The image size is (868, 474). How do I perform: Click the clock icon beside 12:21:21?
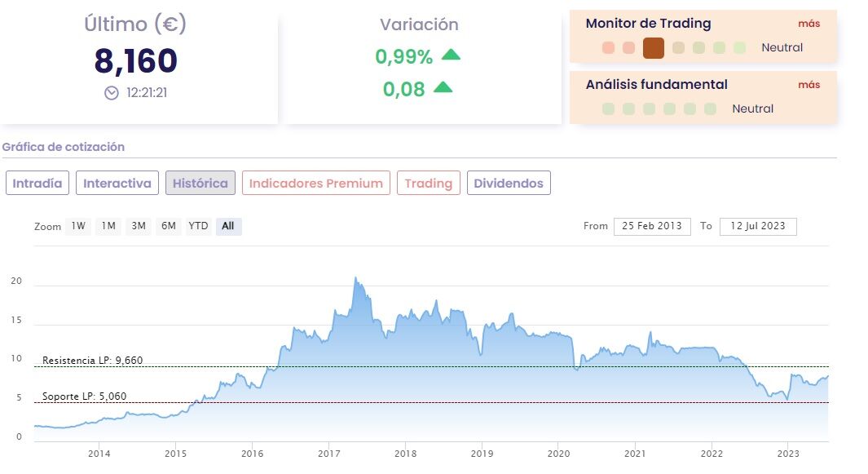[x=112, y=93]
